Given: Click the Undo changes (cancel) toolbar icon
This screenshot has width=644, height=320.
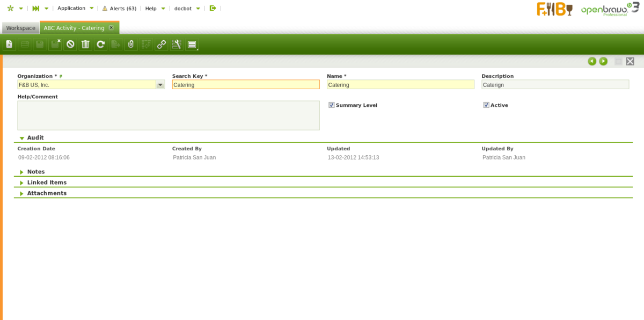Looking at the screenshot, I should point(70,45).
